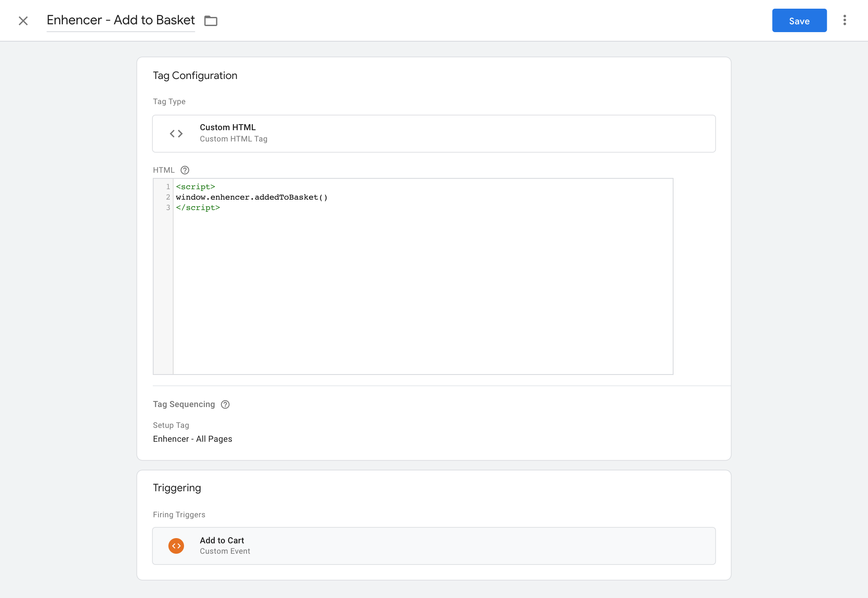Click setup tag Enhencer - All Pages
Viewport: 868px width, 598px height.
coord(192,439)
